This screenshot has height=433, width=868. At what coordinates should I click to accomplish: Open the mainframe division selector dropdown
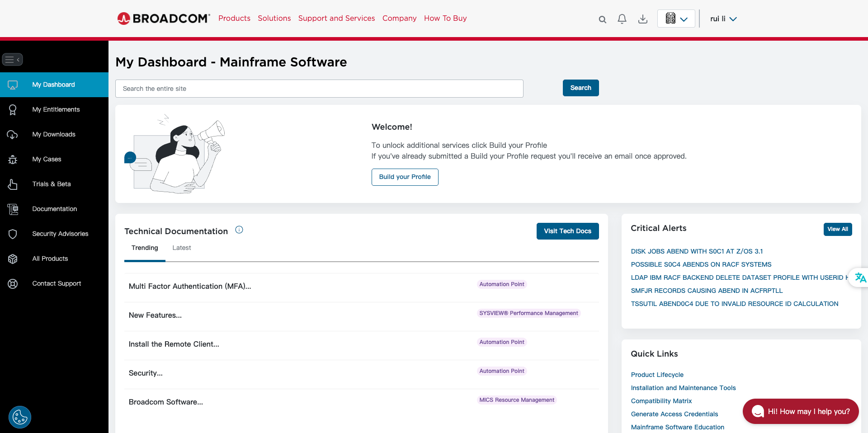pos(676,19)
